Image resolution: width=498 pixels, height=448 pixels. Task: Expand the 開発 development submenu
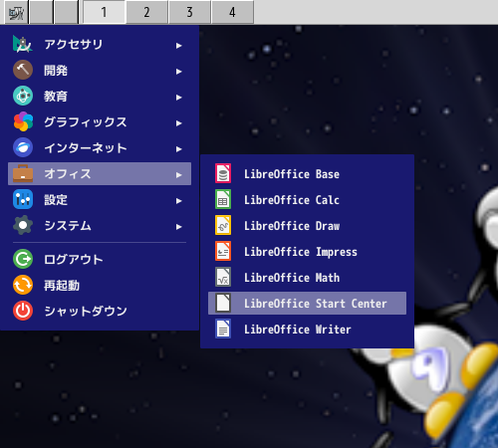(100, 71)
